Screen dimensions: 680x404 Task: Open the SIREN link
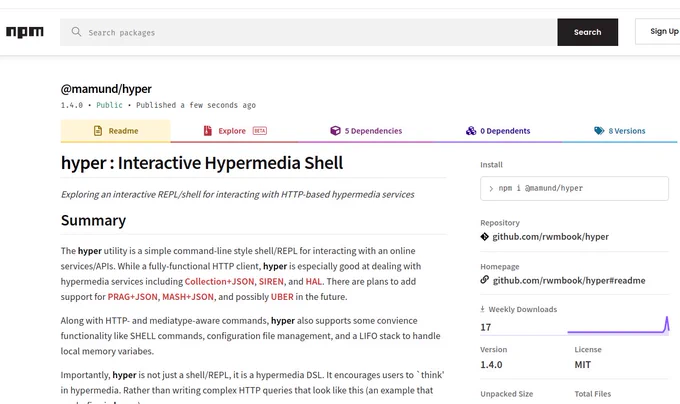click(271, 281)
